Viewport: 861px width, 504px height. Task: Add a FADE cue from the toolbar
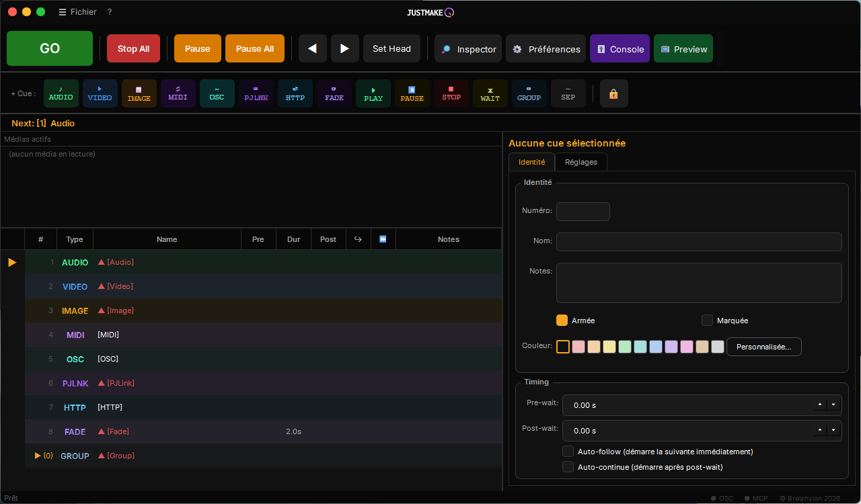coord(334,93)
